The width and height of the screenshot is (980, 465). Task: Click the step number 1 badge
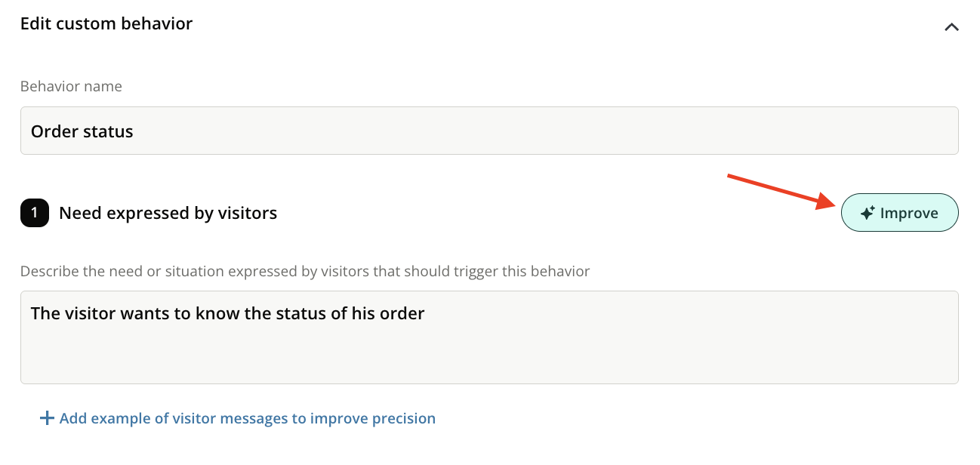[x=35, y=213]
